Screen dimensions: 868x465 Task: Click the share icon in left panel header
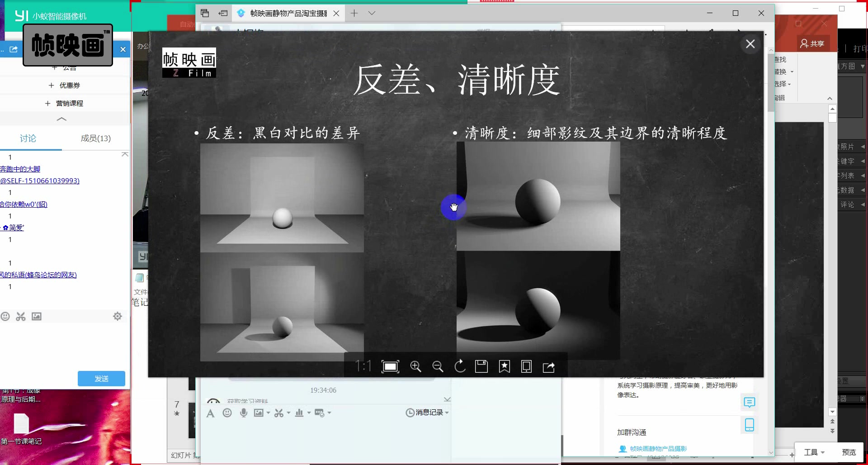click(x=14, y=49)
